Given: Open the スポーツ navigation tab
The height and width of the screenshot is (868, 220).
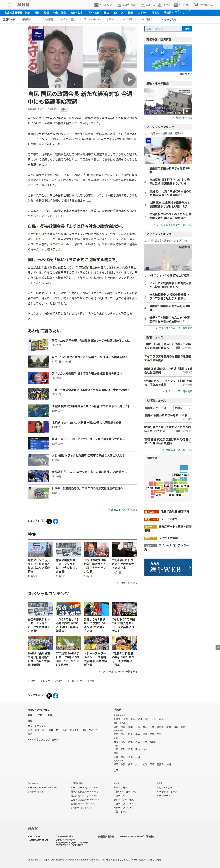Looking at the screenshot, I should (142, 12).
